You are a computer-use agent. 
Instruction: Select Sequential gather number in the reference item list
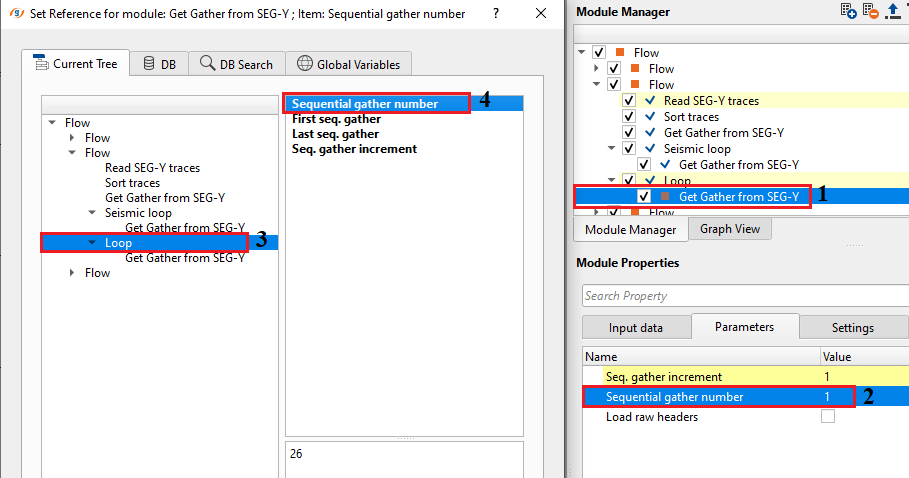[405, 104]
